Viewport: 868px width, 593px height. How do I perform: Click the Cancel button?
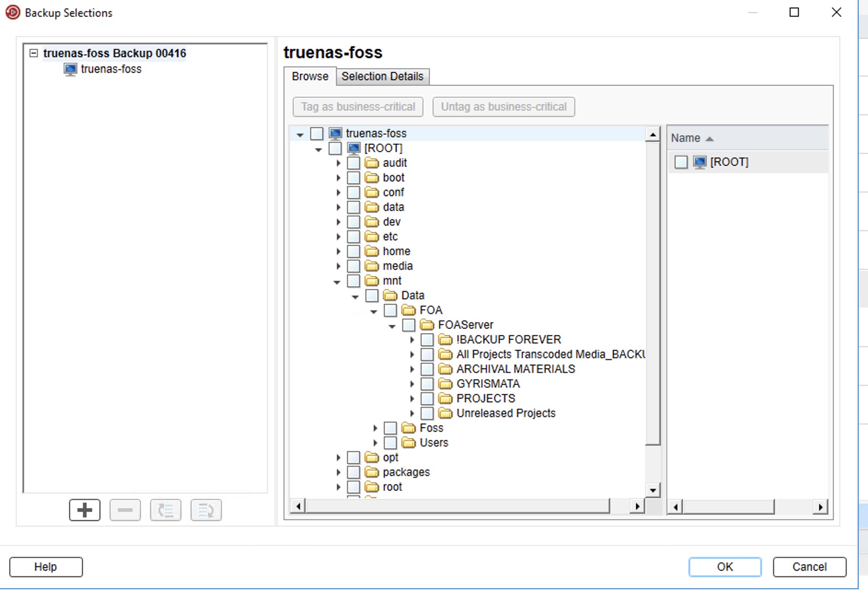[809, 567]
